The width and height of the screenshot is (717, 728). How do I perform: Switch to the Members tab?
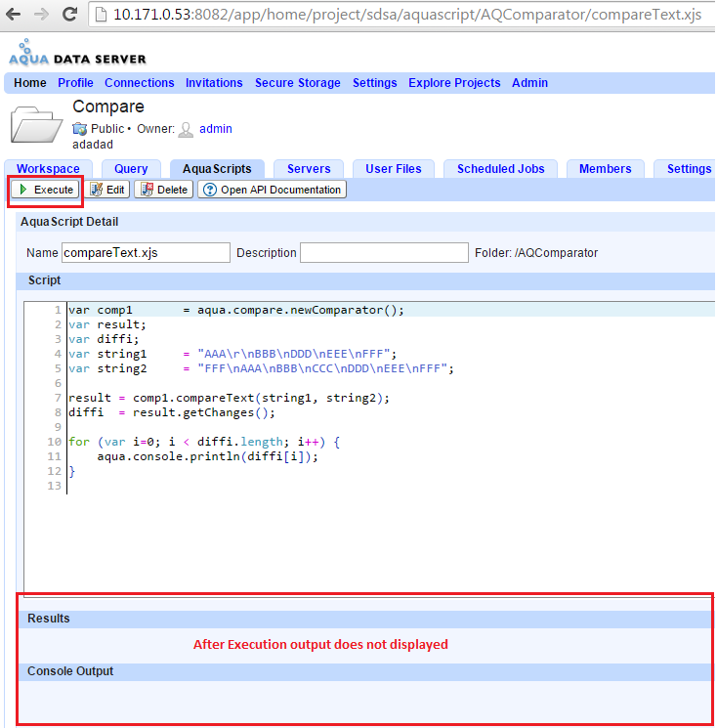tap(606, 168)
